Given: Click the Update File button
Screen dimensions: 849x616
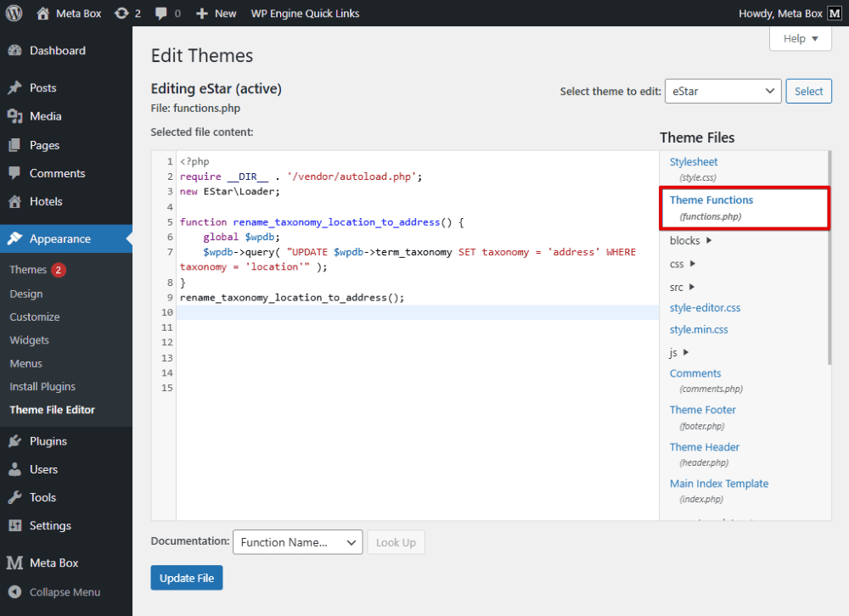Looking at the screenshot, I should click(186, 577).
